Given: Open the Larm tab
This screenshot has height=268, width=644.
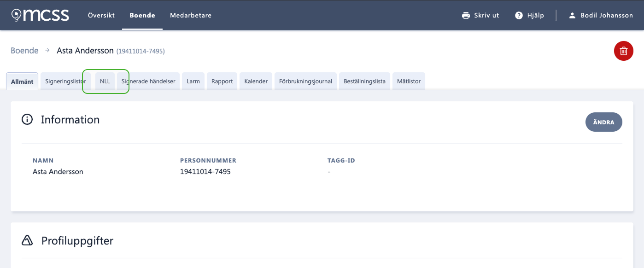Looking at the screenshot, I should point(193,82).
